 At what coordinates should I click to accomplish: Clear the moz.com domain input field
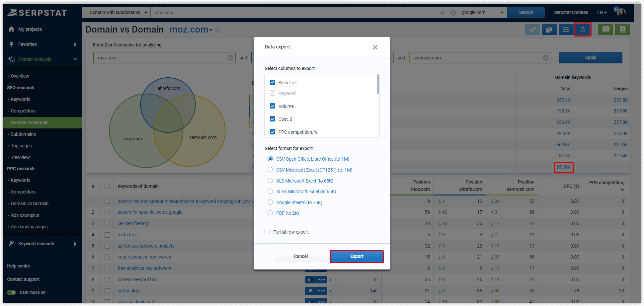pyautogui.click(x=230, y=58)
